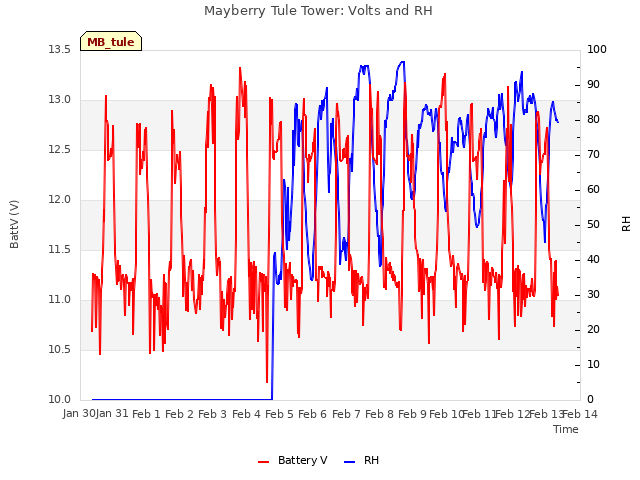Click the 70 value on RH axis

pos(593,155)
